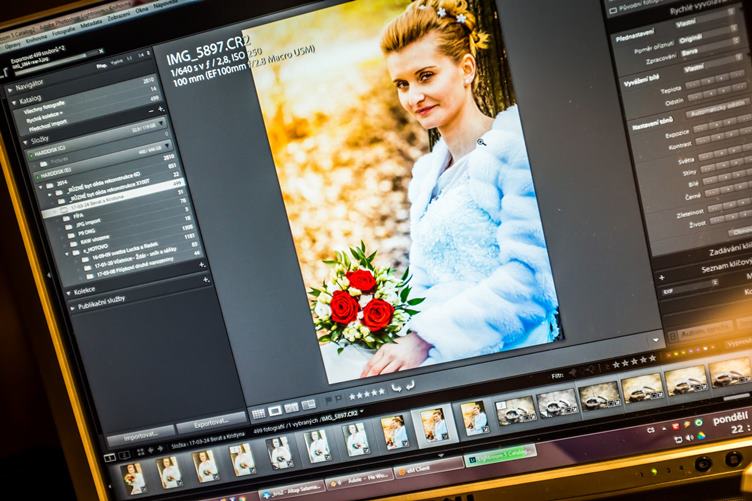Collapse the x_HOTOVO folder
752x501 pixels.
(x=68, y=254)
